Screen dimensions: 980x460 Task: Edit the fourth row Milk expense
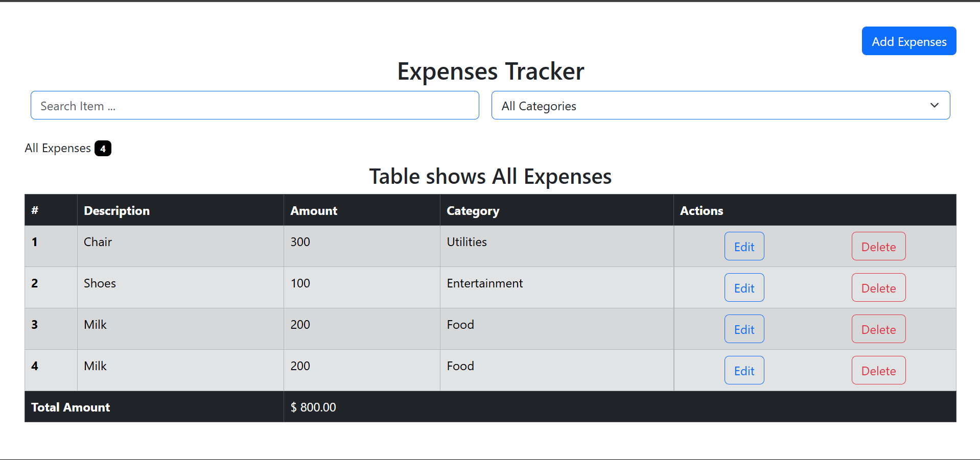[744, 371]
